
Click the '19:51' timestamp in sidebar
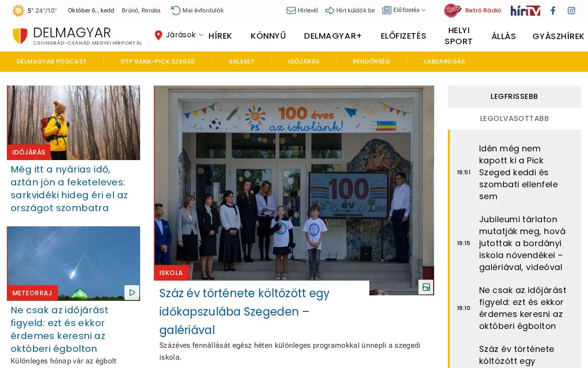[464, 172]
